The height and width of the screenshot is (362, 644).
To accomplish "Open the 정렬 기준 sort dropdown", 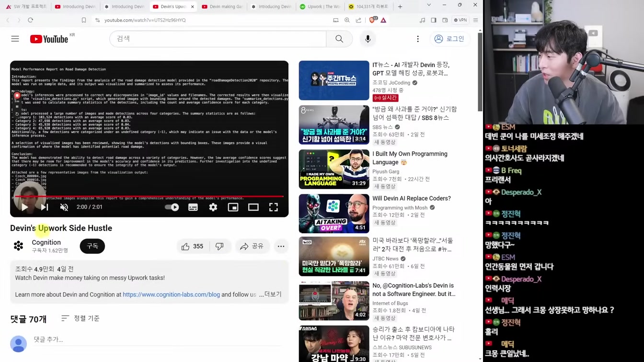I will coord(80,318).
